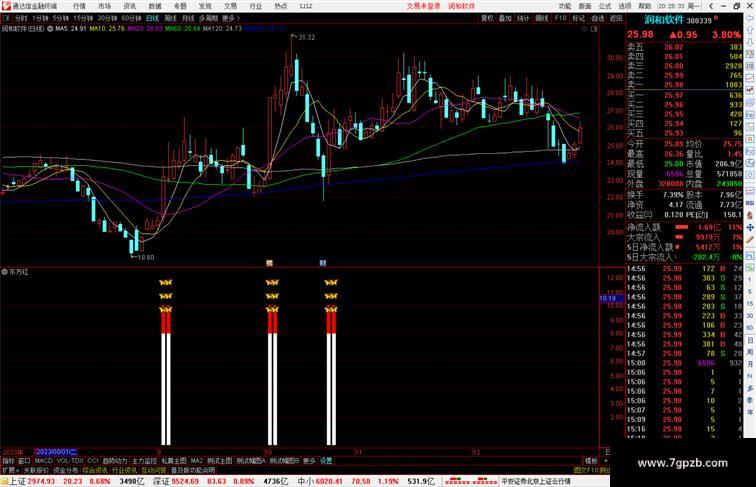Click the blue four-way arrows icon in the sidebar
This screenshot has width=756, height=487.
pos(750,228)
